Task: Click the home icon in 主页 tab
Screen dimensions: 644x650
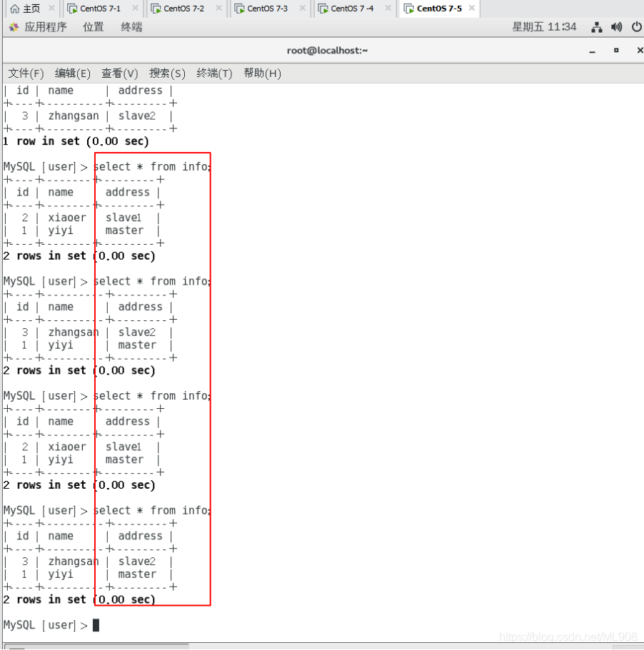Action: pyautogui.click(x=14, y=9)
